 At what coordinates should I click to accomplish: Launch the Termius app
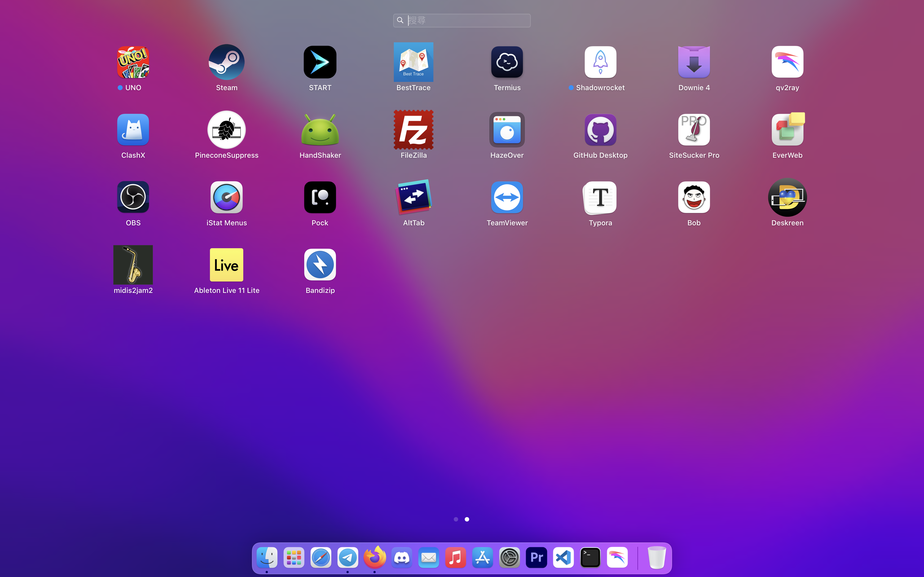tap(507, 62)
